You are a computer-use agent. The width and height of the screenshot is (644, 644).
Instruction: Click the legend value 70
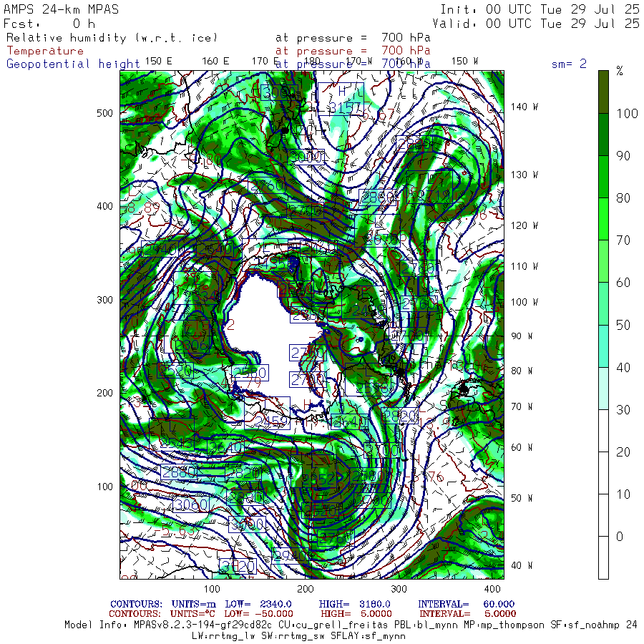623,240
